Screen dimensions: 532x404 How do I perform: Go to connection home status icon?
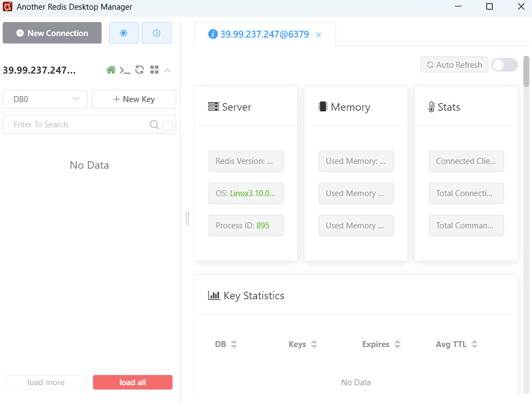click(x=111, y=70)
